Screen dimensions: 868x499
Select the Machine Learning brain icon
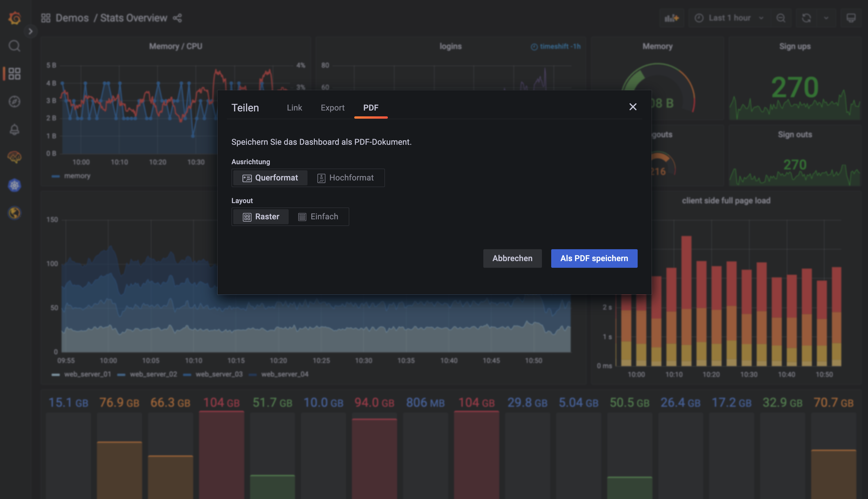pos(14,157)
